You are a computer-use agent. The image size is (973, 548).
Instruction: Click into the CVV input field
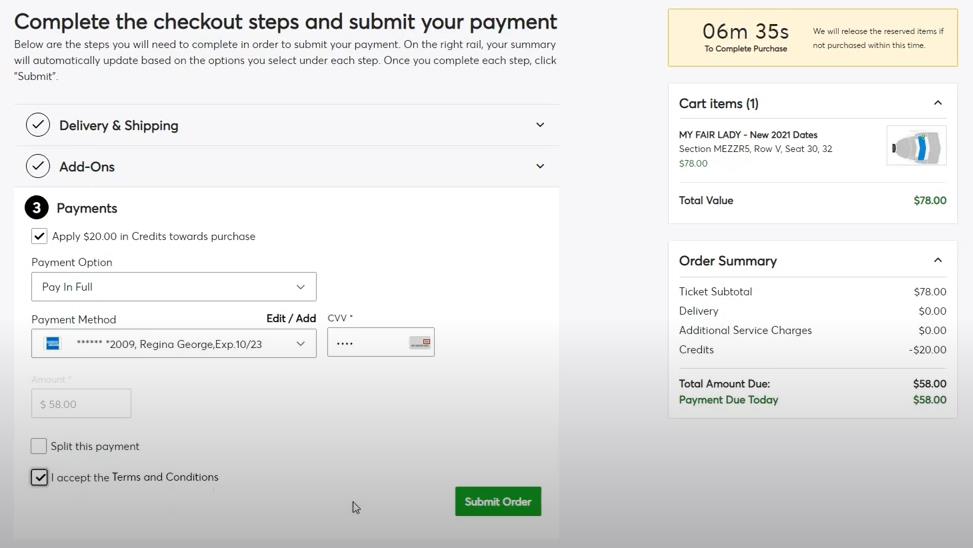pos(367,343)
